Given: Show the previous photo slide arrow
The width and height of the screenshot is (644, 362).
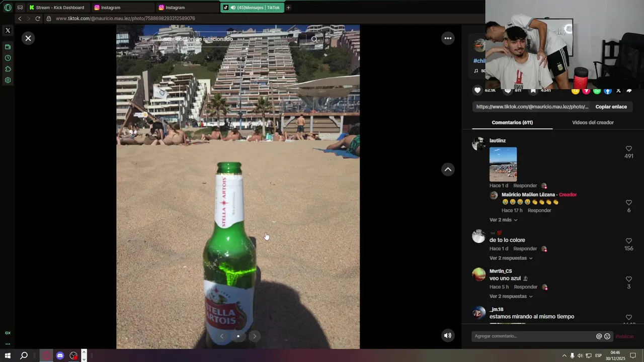Looking at the screenshot, I should [222, 336].
